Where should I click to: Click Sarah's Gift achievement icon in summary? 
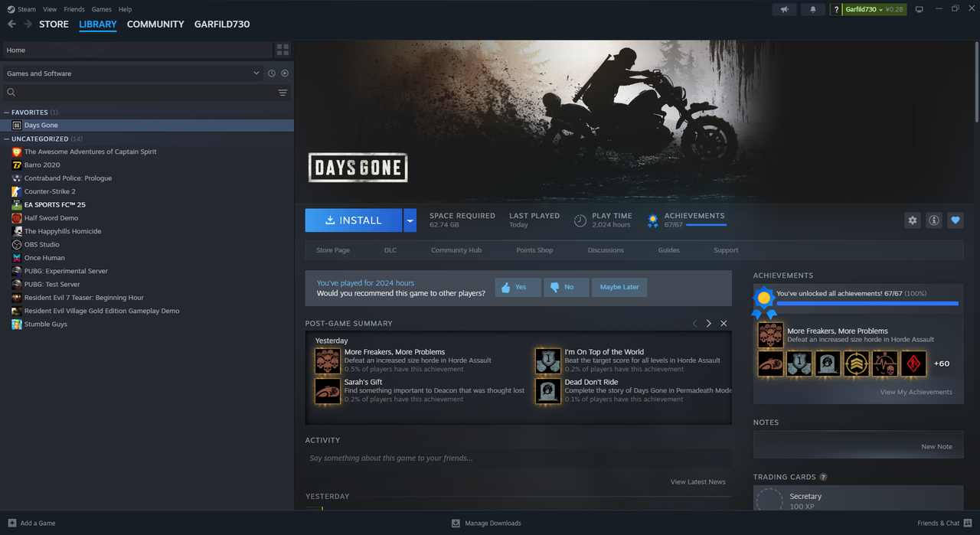(328, 390)
